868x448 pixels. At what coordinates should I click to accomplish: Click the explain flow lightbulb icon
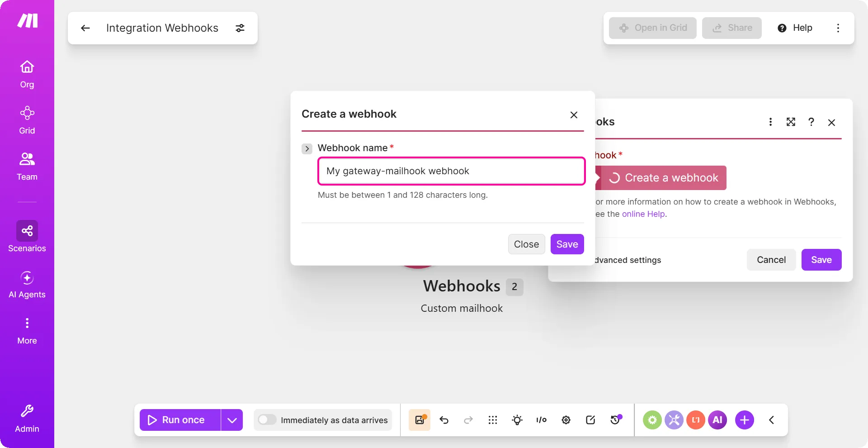517,420
